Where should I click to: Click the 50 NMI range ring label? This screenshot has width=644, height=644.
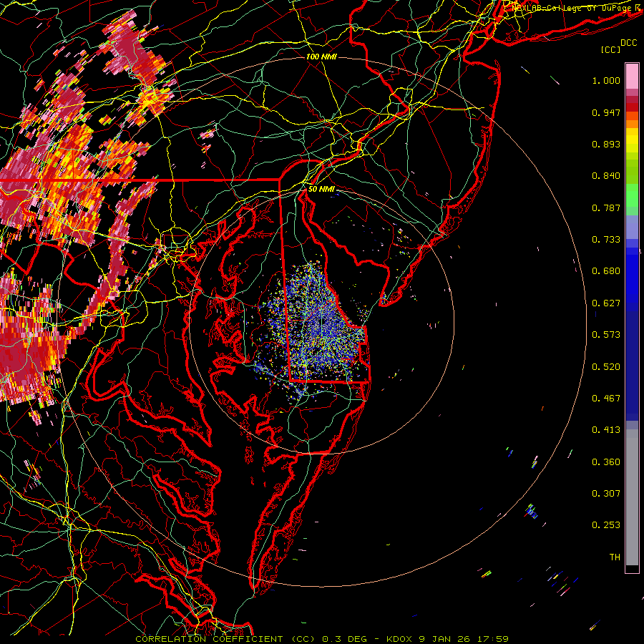pyautogui.click(x=321, y=189)
